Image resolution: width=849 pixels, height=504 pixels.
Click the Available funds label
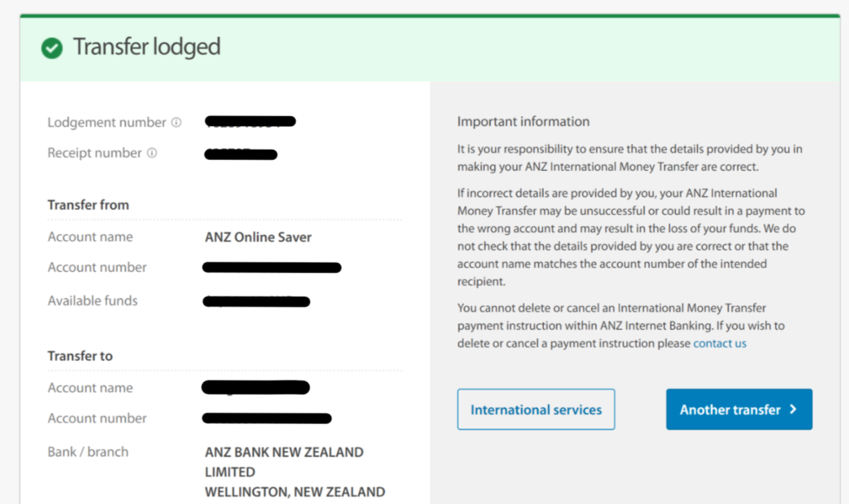tap(93, 301)
